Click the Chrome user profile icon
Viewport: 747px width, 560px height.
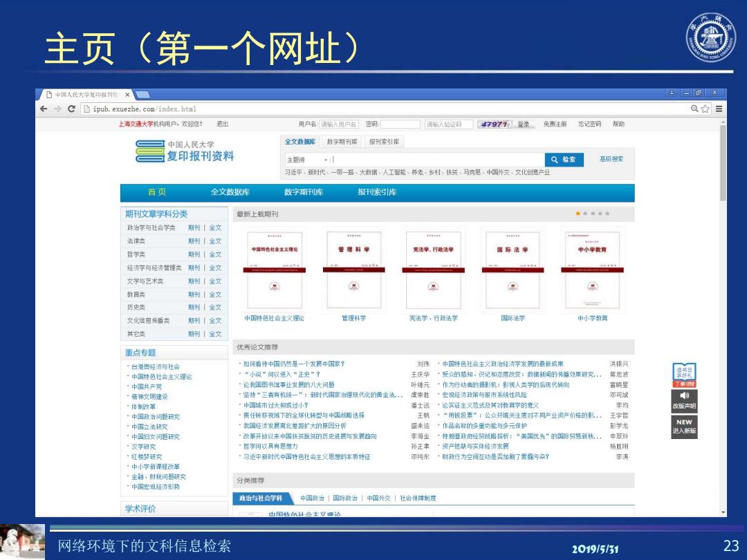click(672, 93)
